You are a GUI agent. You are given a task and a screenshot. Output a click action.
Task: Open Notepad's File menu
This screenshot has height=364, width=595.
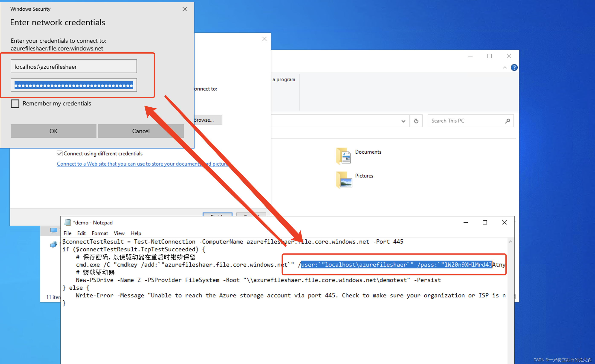67,233
